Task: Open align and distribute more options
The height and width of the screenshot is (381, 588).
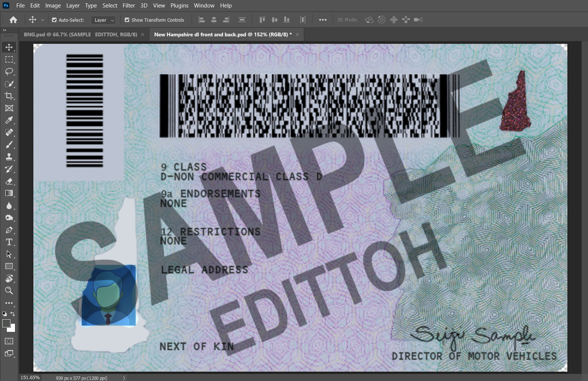Action: 322,20
